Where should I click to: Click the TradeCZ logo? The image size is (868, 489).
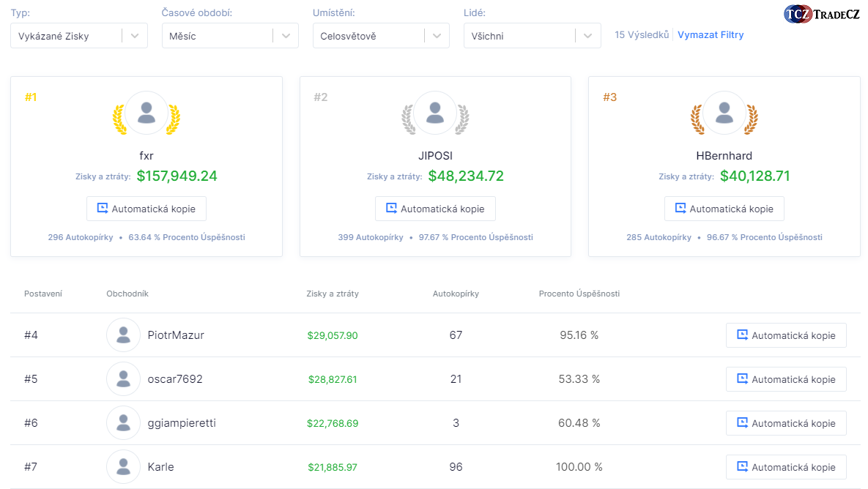point(821,13)
